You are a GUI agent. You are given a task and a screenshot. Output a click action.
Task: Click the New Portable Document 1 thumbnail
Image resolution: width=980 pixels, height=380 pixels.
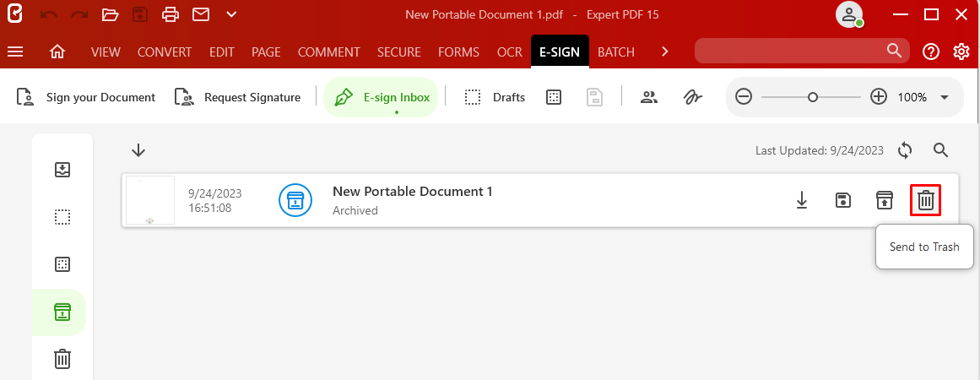pyautogui.click(x=150, y=200)
